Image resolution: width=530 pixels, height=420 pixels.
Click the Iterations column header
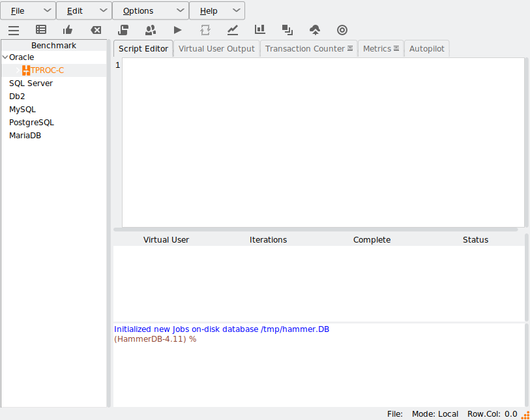coord(268,240)
